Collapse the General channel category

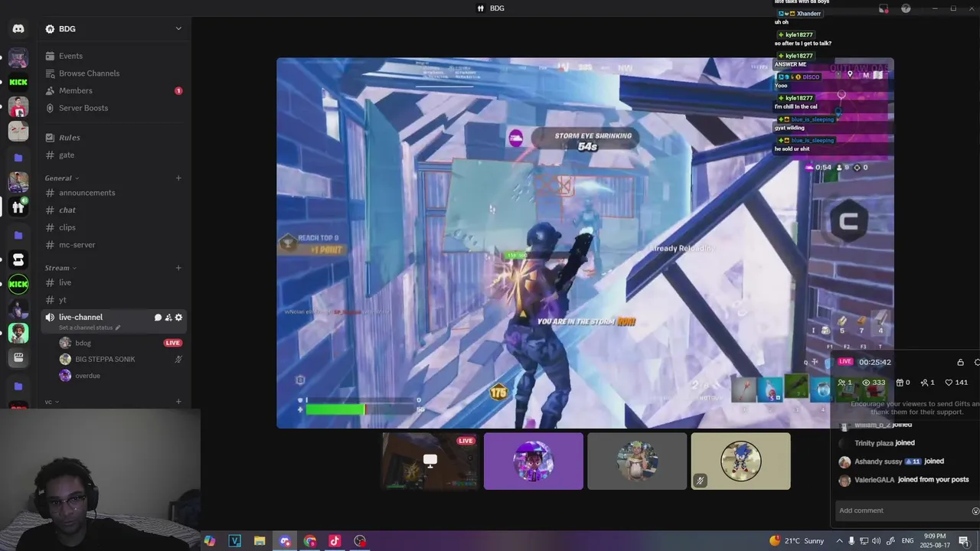62,178
